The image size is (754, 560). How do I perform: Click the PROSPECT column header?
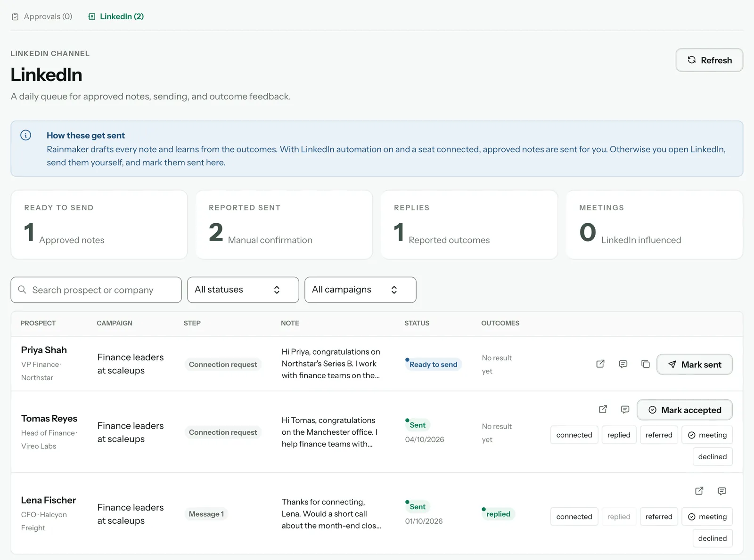click(x=38, y=323)
